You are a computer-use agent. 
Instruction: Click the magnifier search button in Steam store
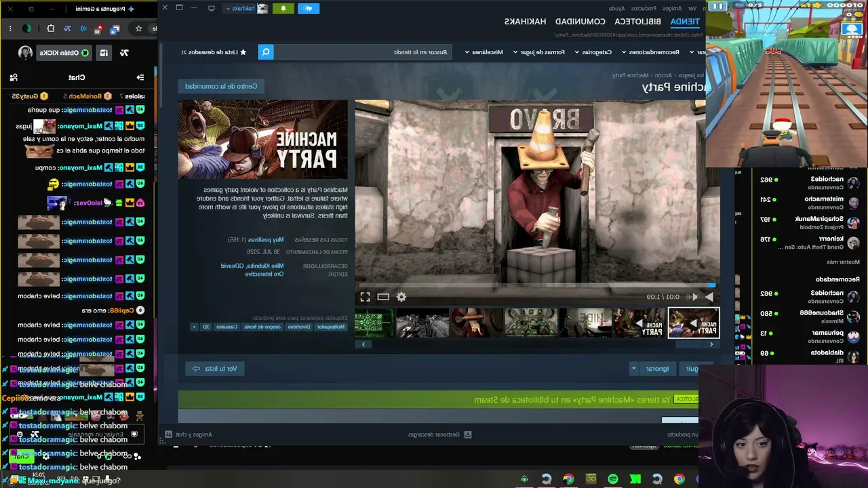tap(266, 52)
